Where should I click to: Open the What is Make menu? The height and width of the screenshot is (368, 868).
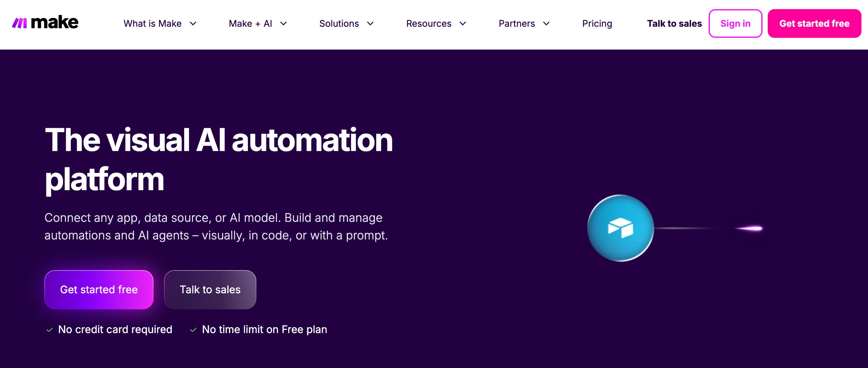coord(152,23)
